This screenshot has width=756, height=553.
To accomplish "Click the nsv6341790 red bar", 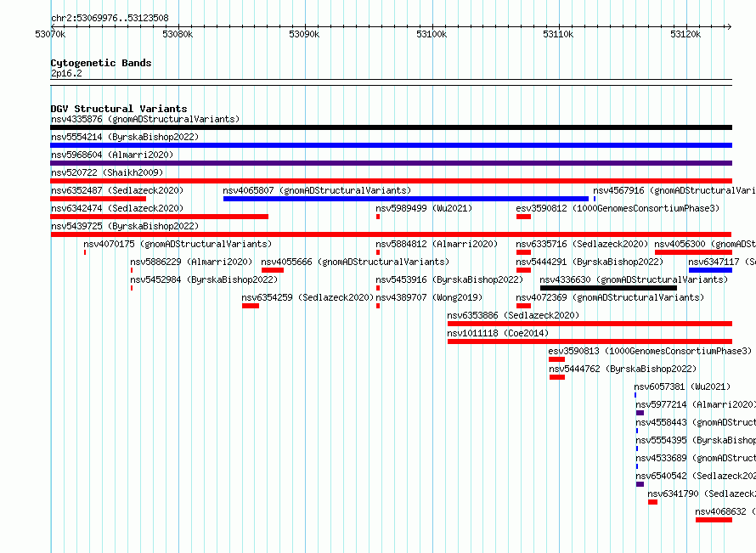I will [x=653, y=502].
